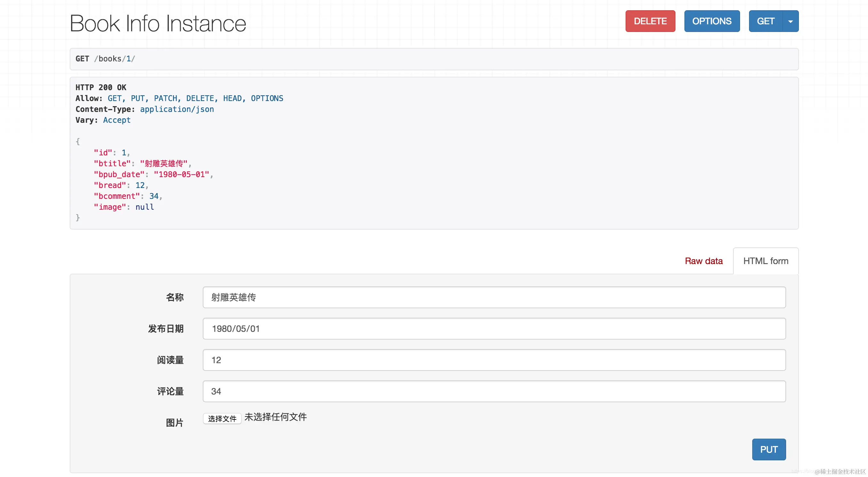
Task: Open file chooser with 选择文件 button
Action: pos(222,418)
